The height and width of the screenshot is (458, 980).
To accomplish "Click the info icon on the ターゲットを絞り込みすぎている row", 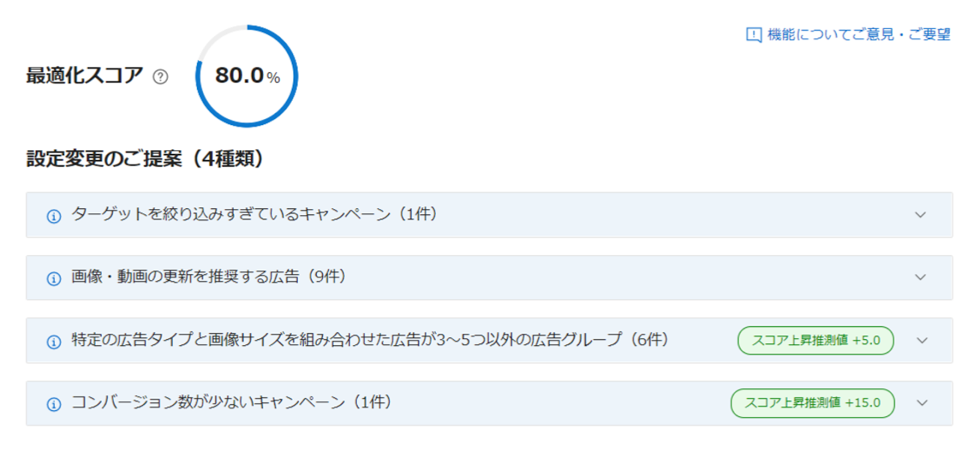I will tap(54, 216).
